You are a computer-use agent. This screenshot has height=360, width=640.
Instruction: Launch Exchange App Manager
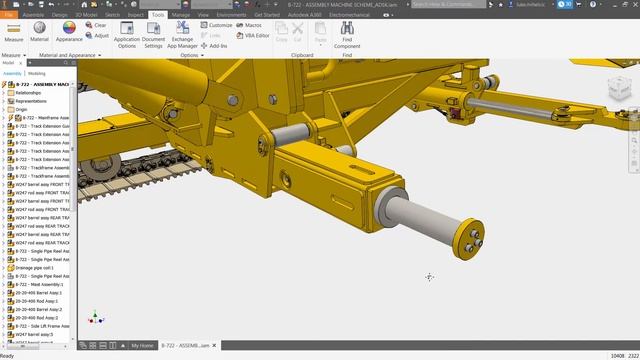182,35
